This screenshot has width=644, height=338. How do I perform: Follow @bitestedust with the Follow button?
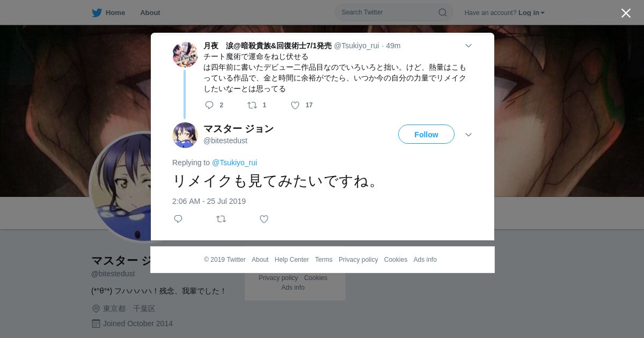pos(426,134)
